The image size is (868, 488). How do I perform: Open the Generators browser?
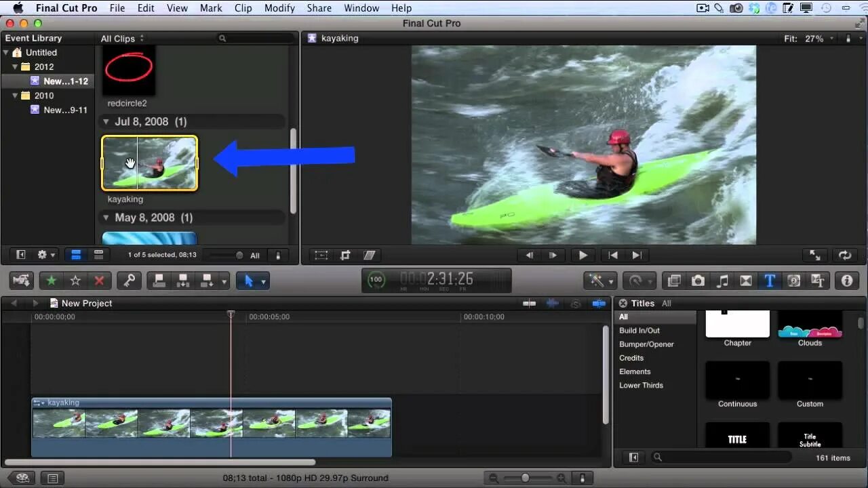pos(793,281)
